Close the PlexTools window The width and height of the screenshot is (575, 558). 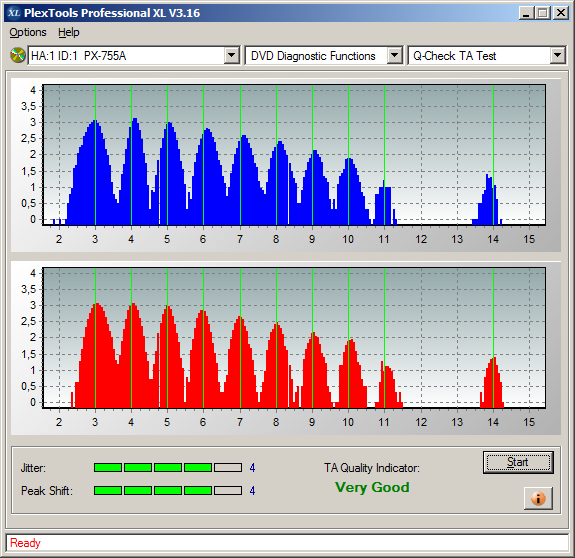561,13
